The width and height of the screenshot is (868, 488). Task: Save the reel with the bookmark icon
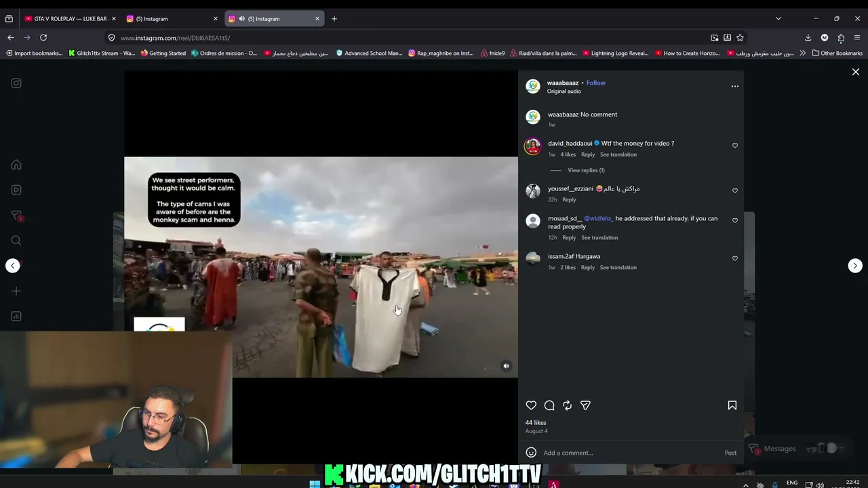click(x=732, y=405)
